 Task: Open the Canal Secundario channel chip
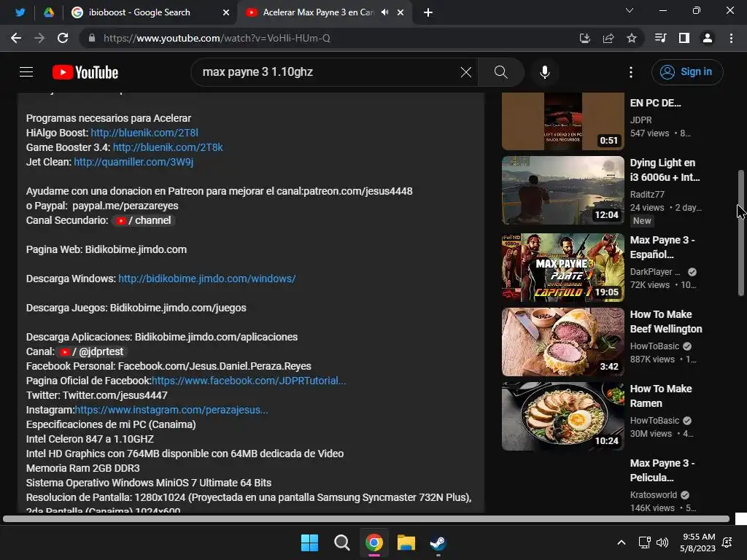pos(144,220)
